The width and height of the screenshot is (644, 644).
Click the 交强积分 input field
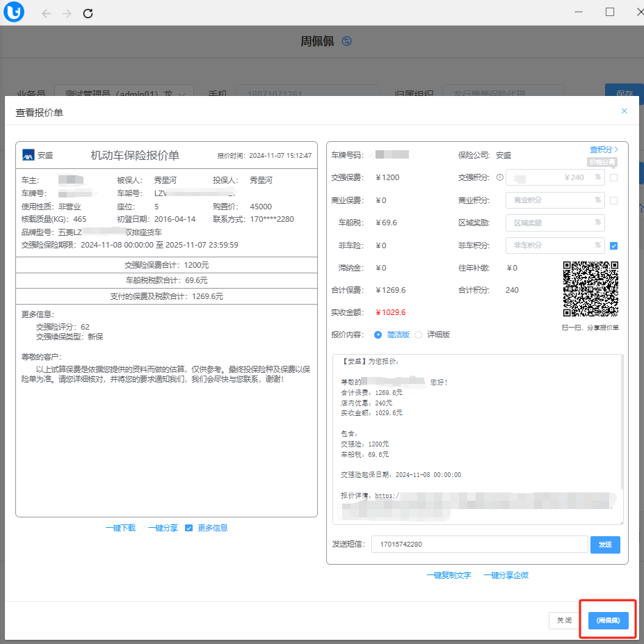555,177
